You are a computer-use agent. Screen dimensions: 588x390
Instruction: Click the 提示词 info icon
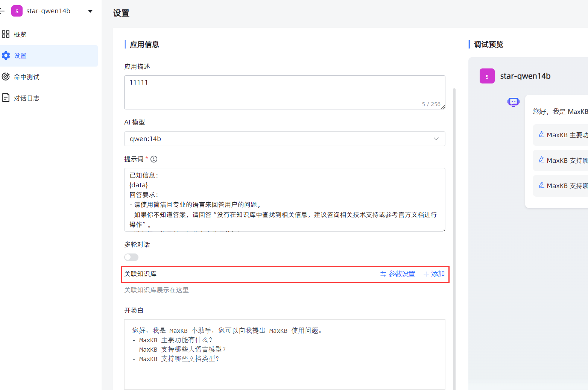point(154,159)
